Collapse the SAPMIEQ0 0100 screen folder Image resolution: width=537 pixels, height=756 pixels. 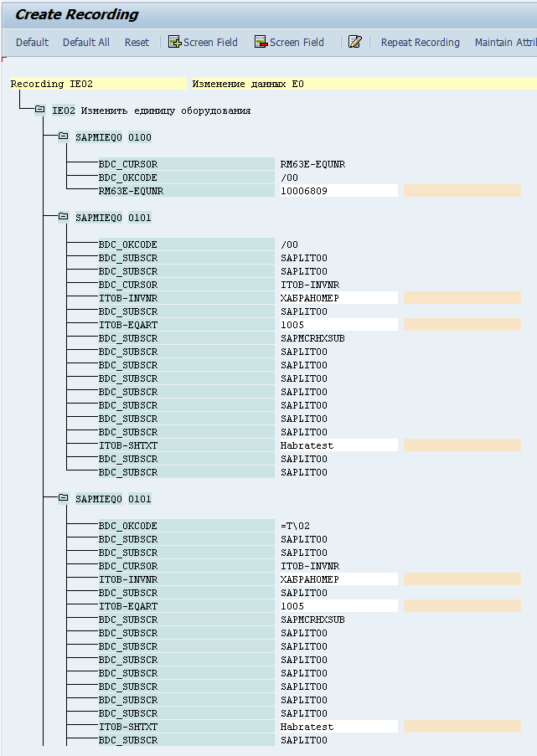click(x=64, y=137)
